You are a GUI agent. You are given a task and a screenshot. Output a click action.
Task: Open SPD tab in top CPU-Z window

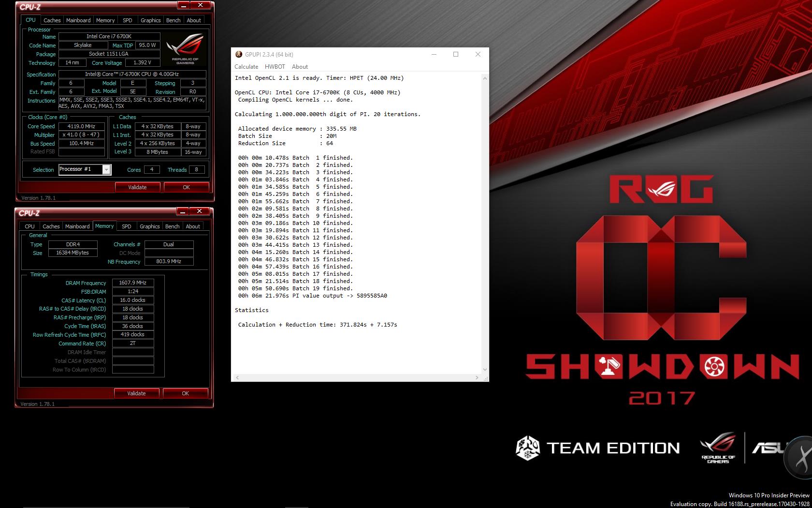[x=128, y=20]
